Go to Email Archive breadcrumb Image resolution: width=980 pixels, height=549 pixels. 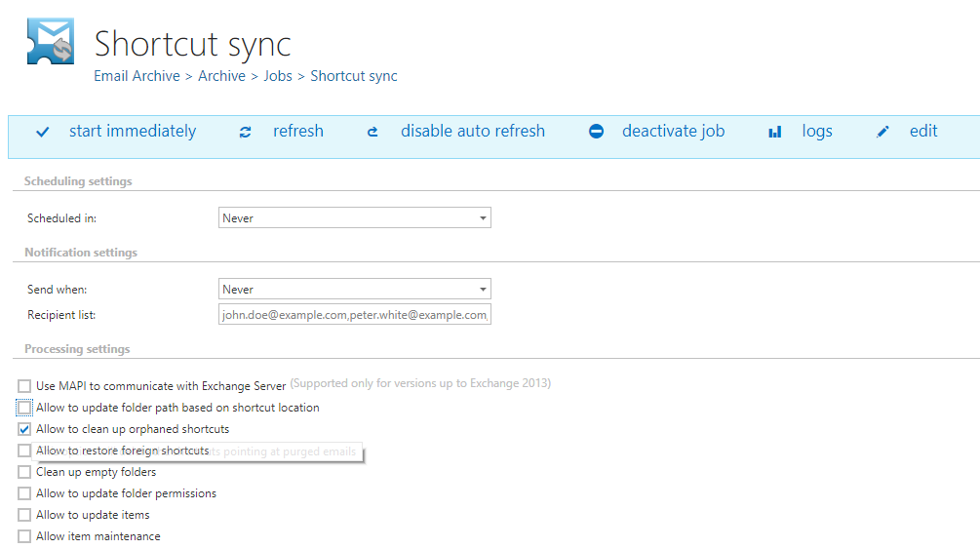[x=137, y=76]
